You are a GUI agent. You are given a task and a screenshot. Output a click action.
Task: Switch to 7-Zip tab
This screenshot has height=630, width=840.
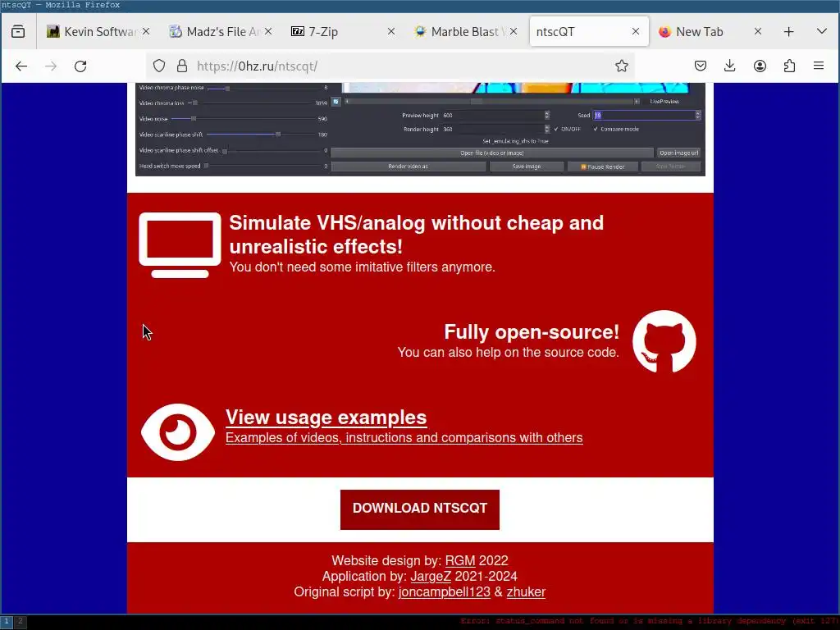343,32
